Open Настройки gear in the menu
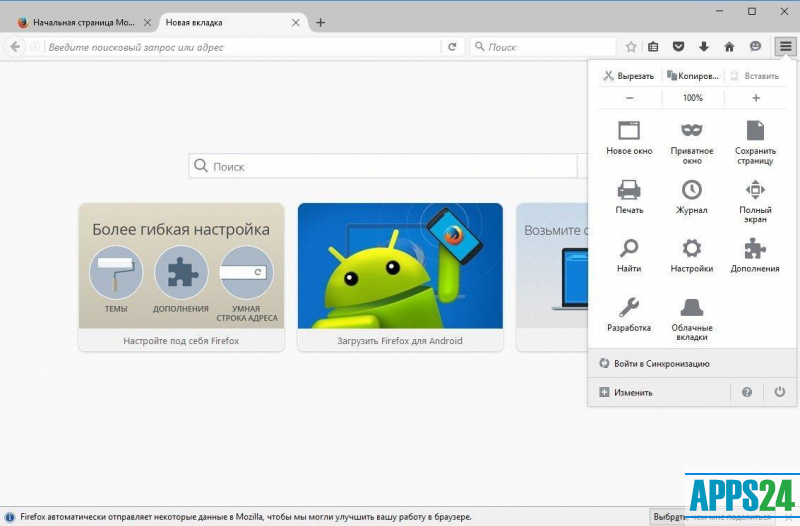800x526 pixels. click(x=691, y=254)
